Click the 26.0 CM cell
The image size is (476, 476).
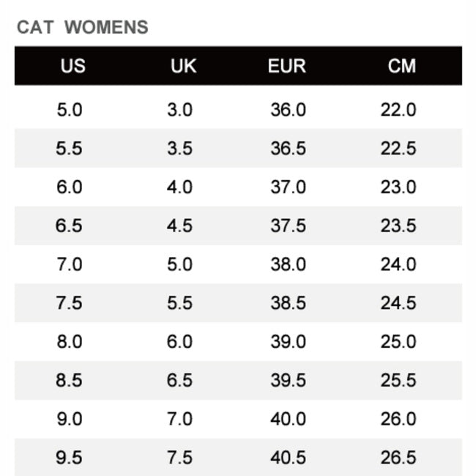[x=398, y=419]
